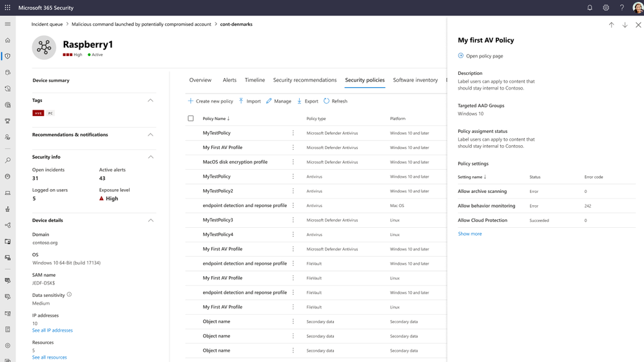Collapse the Device details section

point(150,220)
